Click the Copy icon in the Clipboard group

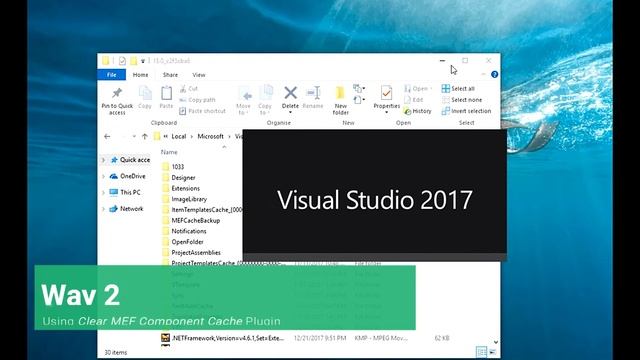coord(145,93)
